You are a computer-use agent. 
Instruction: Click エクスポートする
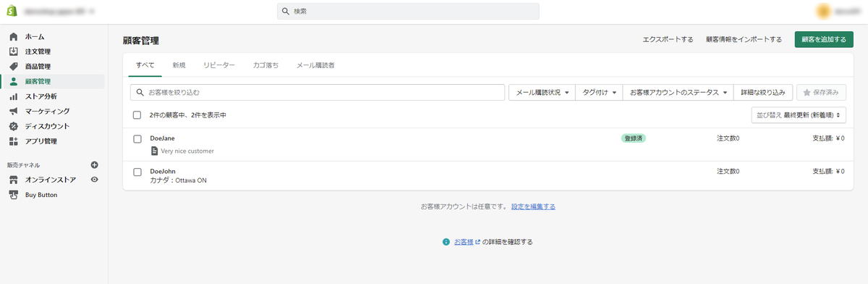coord(668,40)
